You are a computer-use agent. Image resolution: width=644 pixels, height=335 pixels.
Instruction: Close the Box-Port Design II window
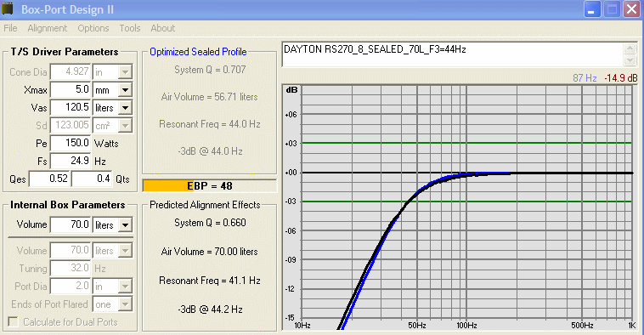[631, 9]
